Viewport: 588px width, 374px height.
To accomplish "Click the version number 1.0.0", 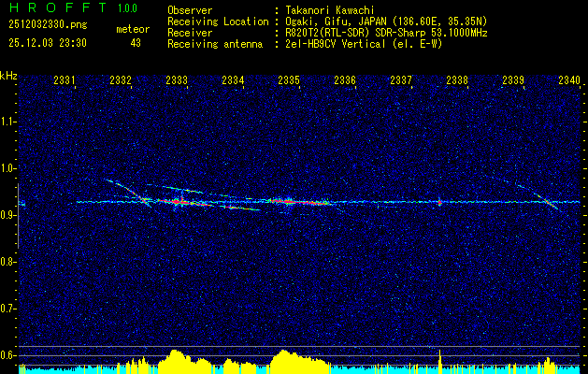I will [x=127, y=7].
